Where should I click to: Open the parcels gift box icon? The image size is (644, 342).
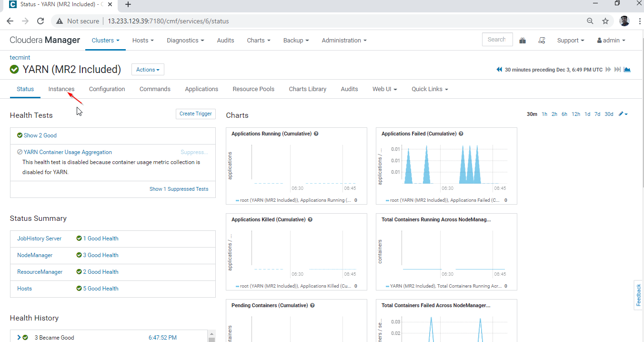pos(523,41)
